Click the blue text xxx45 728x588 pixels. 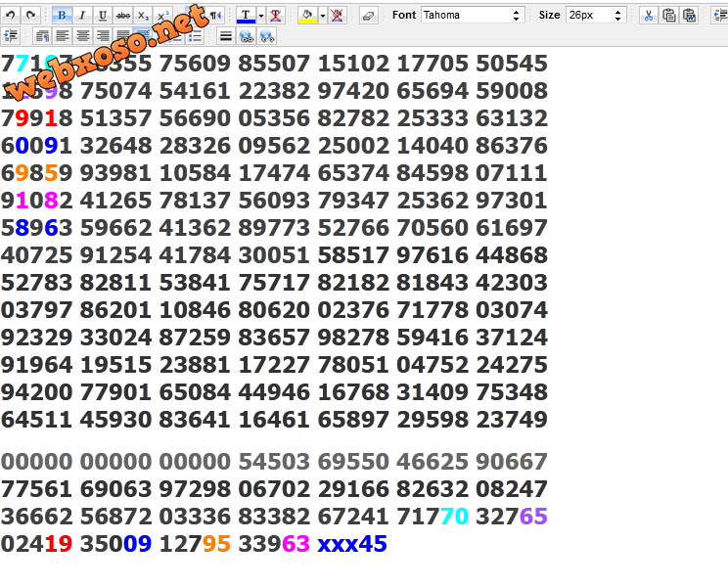point(352,544)
